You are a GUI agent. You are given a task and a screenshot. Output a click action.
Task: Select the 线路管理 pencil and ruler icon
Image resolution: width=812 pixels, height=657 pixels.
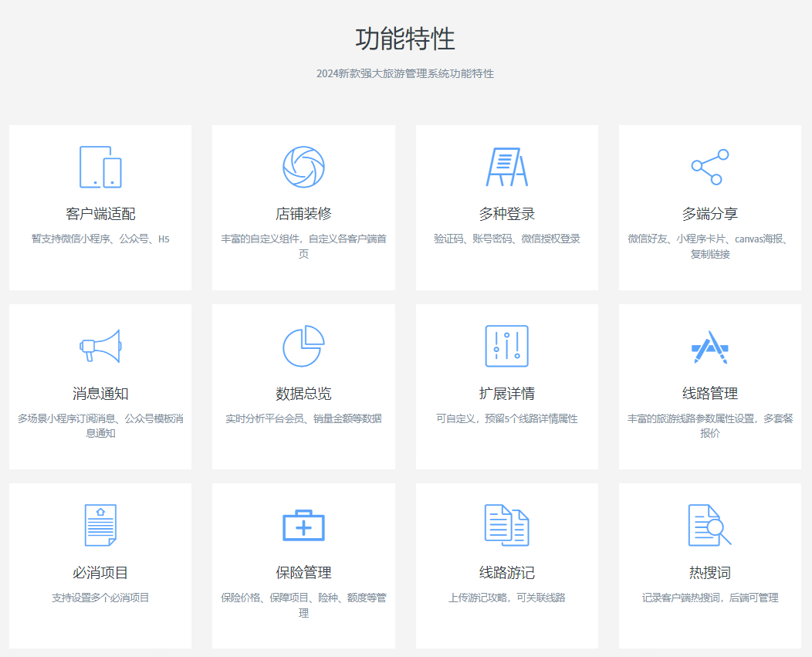709,347
